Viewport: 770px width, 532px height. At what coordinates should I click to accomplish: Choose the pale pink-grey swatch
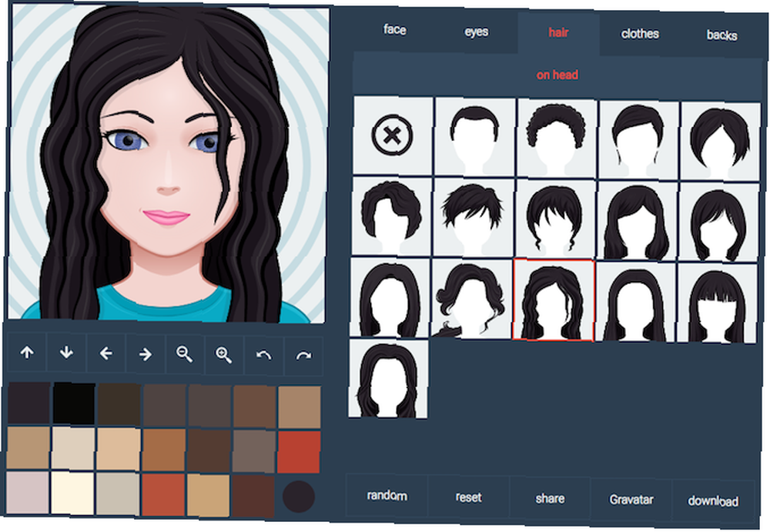click(x=28, y=492)
